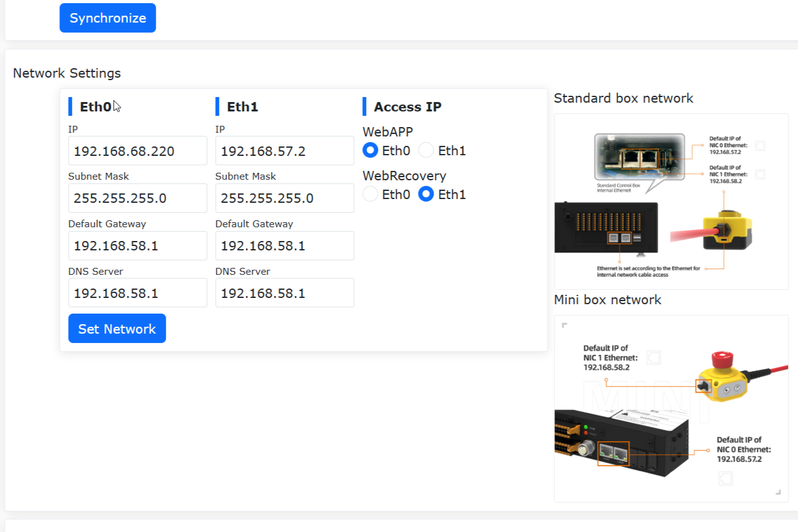Click the Eth0 DNS Server field

[x=137, y=293]
